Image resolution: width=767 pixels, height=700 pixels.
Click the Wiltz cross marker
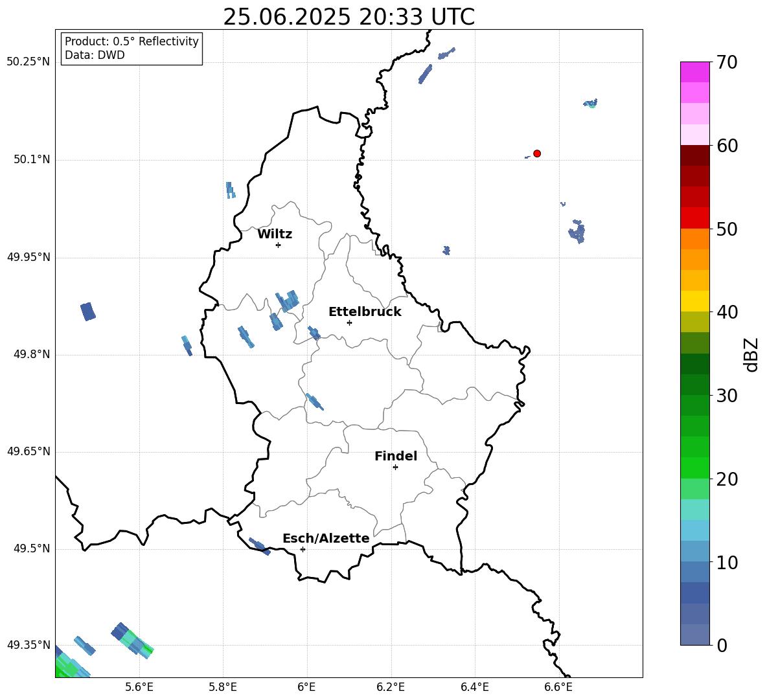coord(279,245)
